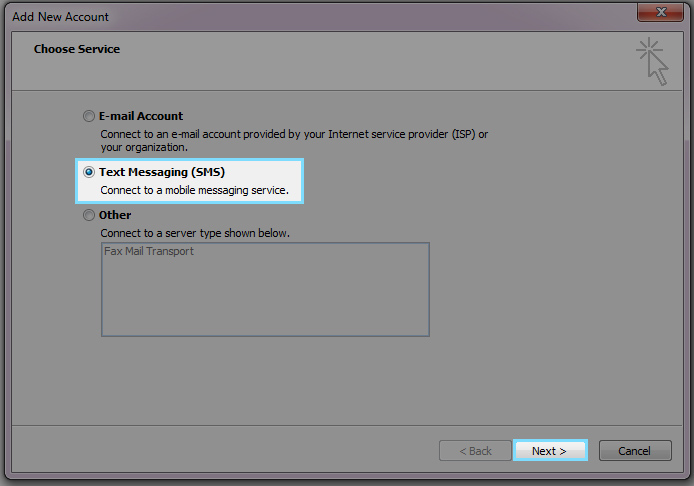Viewport: 694px width, 486px height.
Task: Click the Text Messaging (SMS) label text
Action: pyautogui.click(x=161, y=173)
